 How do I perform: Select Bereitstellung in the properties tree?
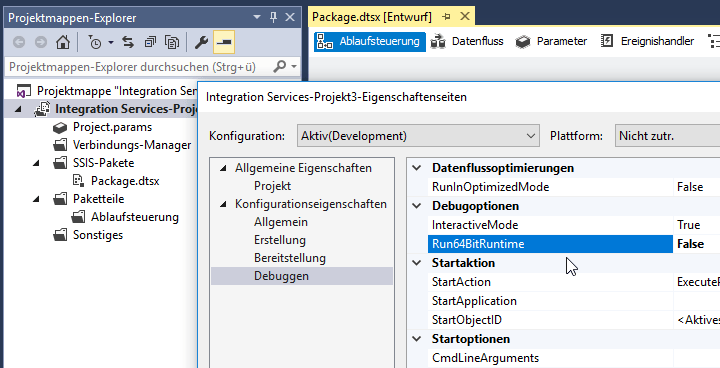290,258
